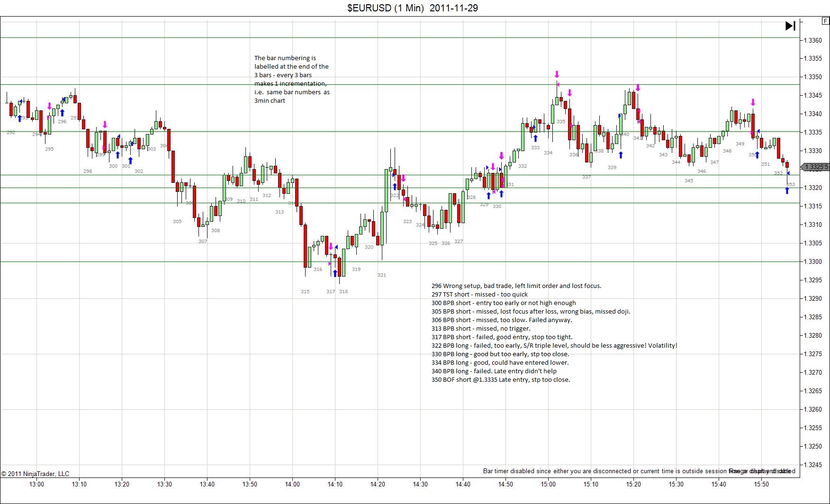The height and width of the screenshot is (504, 830).
Task: Select note '350 BOF short @1.3335 Late entry'
Action: (501, 379)
